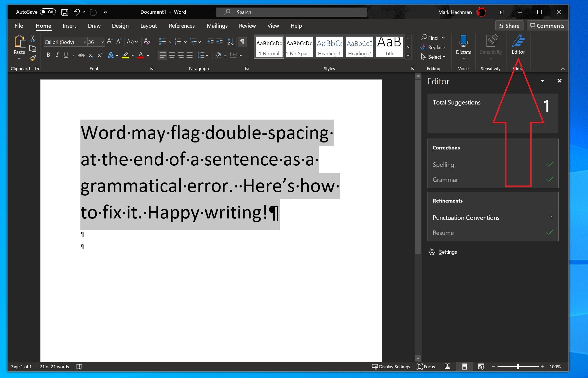Click the Punctuation Conventions suggestion

coord(466,218)
